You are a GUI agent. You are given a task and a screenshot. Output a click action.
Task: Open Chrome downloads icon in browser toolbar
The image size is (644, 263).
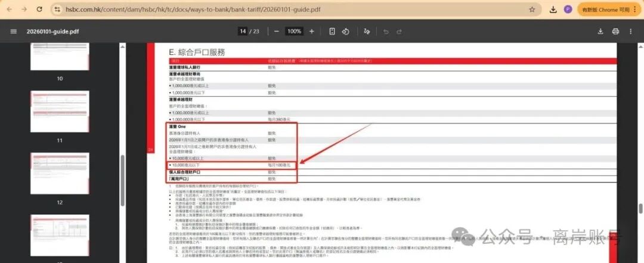(x=553, y=10)
